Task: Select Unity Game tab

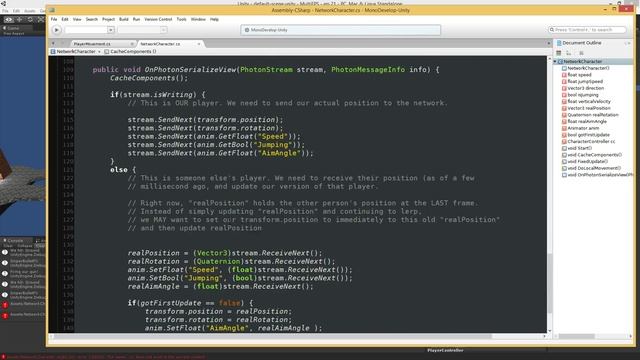Action: pyautogui.click(x=16, y=28)
